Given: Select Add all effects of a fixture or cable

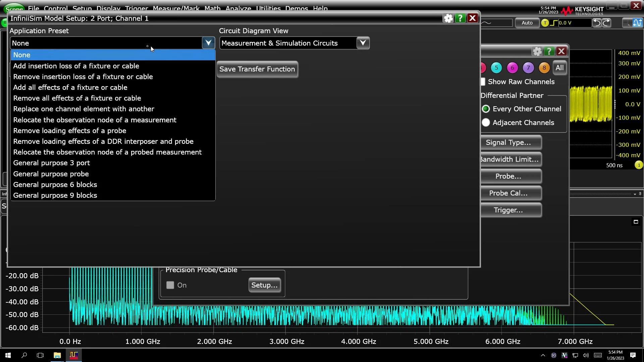Looking at the screenshot, I should pos(113,87).
